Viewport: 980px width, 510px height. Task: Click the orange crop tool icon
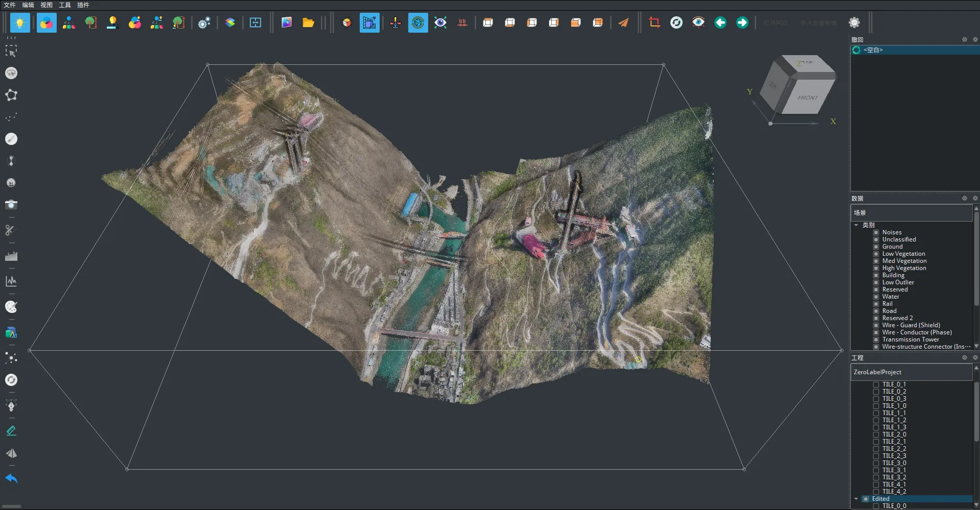tap(654, 22)
